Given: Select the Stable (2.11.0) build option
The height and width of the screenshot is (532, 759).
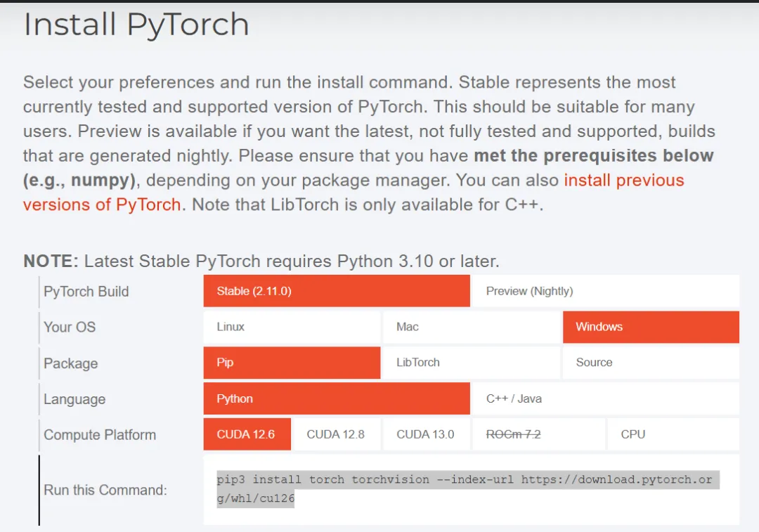Looking at the screenshot, I should point(337,291).
